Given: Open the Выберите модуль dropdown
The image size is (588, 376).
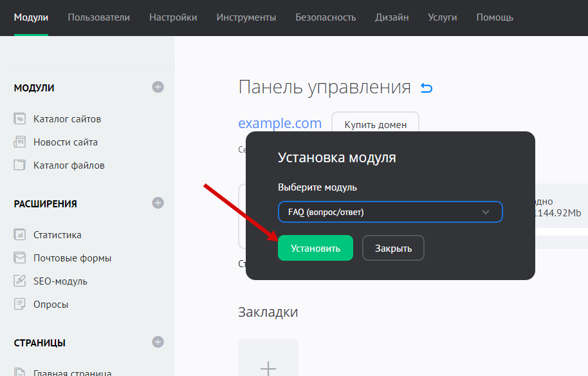Looking at the screenshot, I should coord(390,212).
